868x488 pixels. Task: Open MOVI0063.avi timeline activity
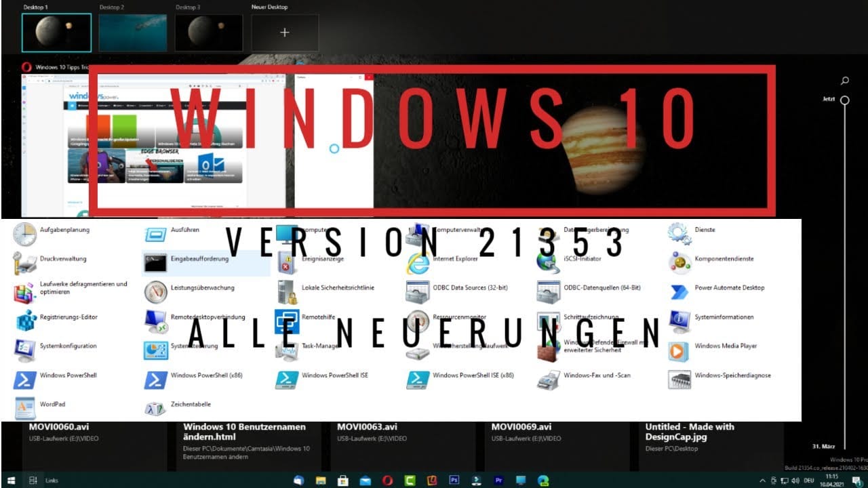pyautogui.click(x=404, y=446)
